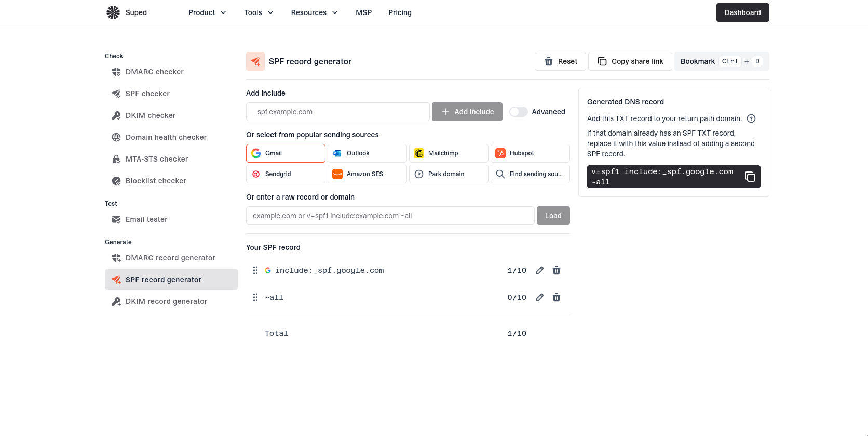This screenshot has height=436, width=868.
Task: Click the Add include button
Action: click(467, 112)
